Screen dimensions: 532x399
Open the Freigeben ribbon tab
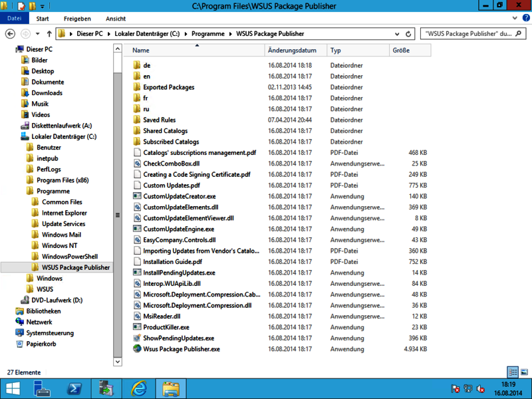click(77, 19)
